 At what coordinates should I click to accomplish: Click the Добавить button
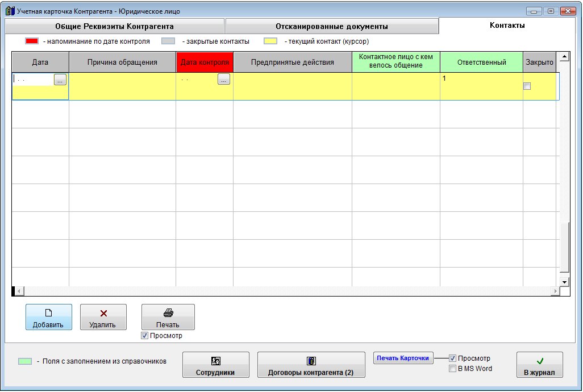click(49, 317)
